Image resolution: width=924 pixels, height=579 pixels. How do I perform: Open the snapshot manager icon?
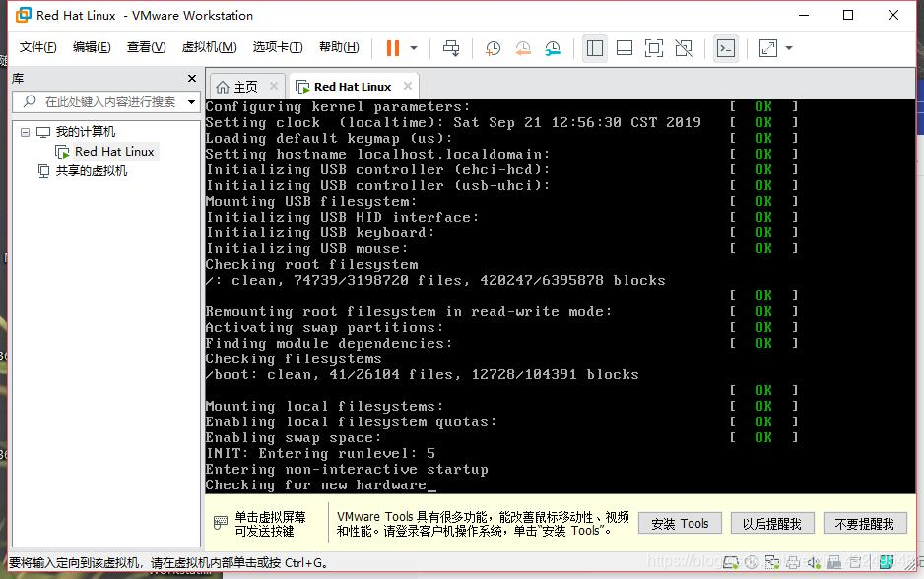click(x=553, y=48)
